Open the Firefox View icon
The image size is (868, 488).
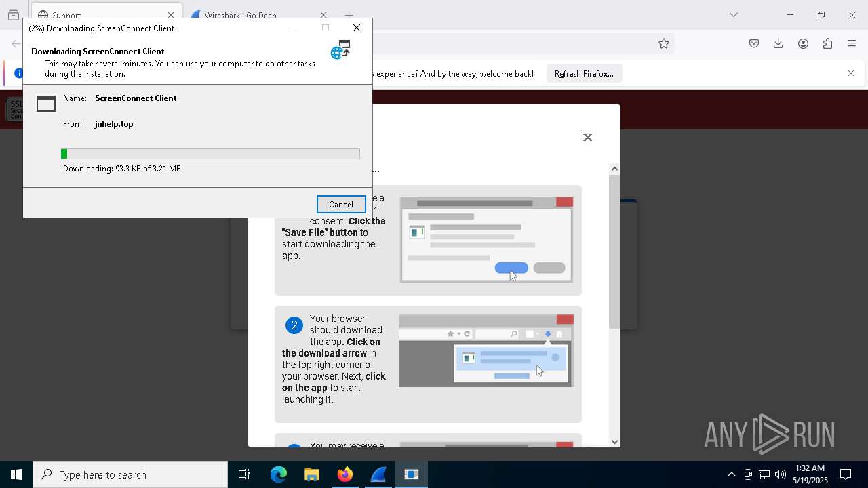[14, 15]
